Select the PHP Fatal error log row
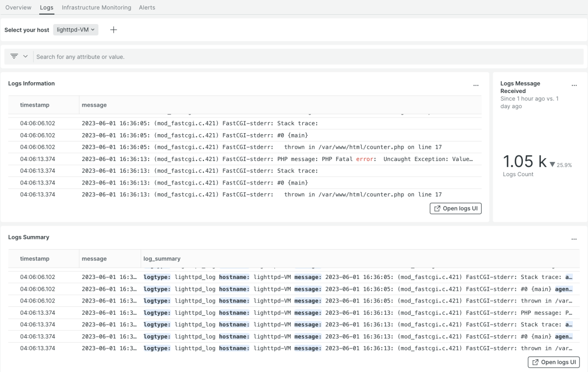This screenshot has height=372, width=588. (277, 159)
